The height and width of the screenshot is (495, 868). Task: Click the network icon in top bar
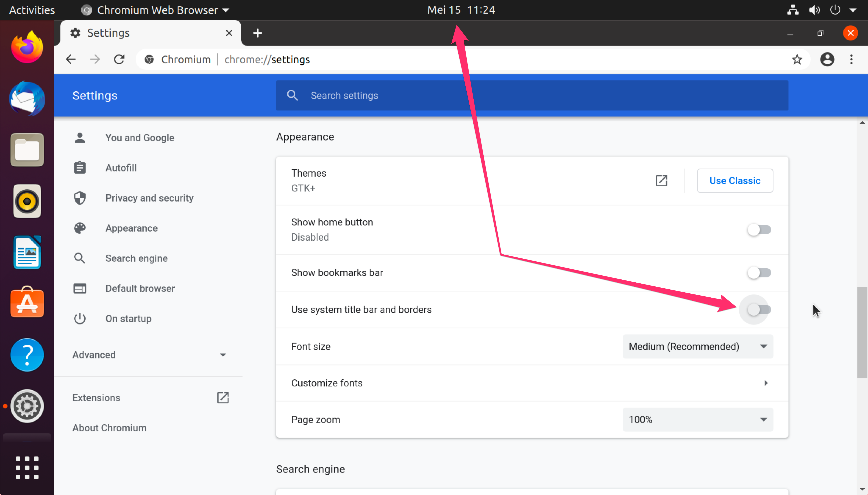click(793, 10)
